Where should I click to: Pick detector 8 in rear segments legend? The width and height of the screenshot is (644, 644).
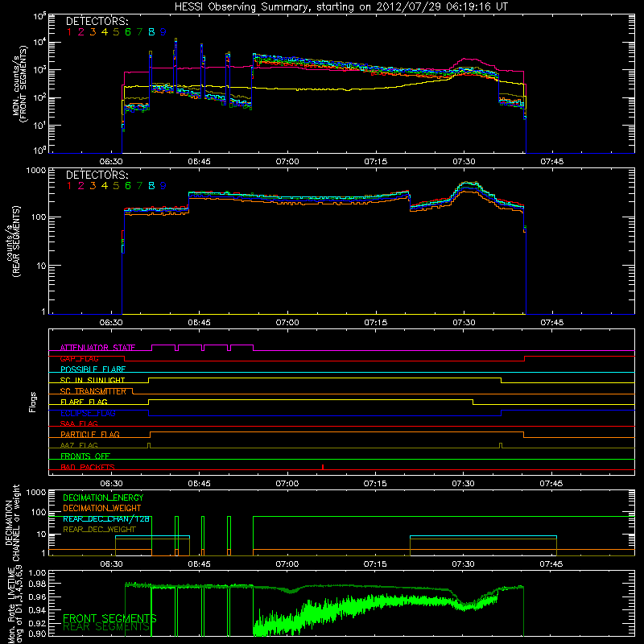[151, 186]
